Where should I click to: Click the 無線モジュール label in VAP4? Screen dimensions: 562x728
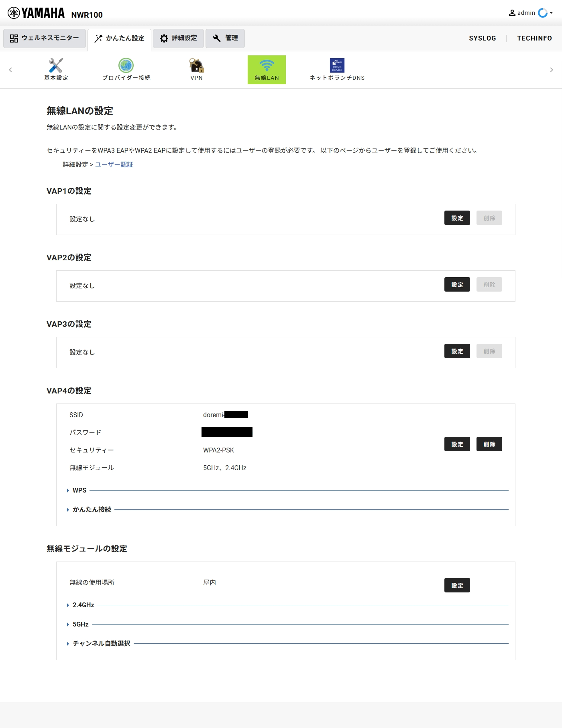point(92,468)
